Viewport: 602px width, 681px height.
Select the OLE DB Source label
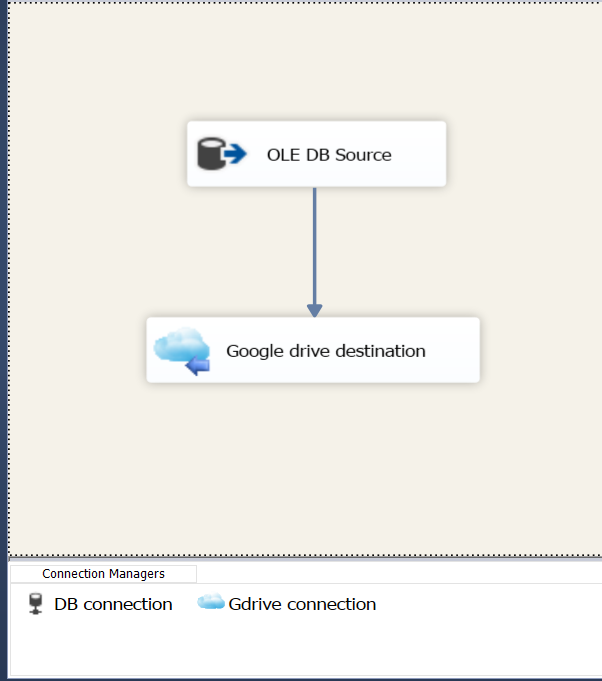329,155
